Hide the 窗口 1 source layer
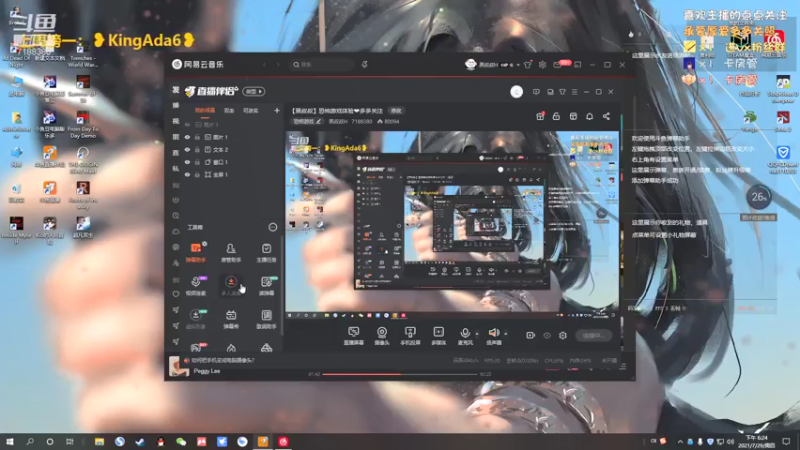 [x=187, y=162]
